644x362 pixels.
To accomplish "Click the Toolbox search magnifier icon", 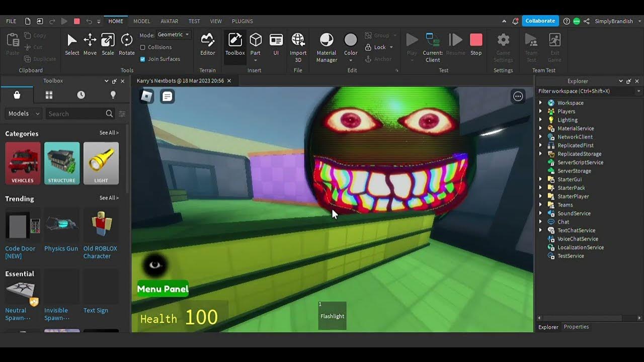I will 109,114.
